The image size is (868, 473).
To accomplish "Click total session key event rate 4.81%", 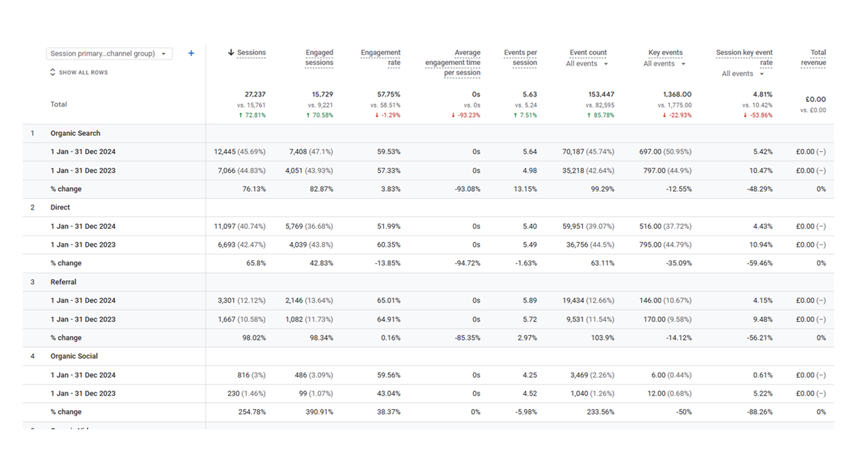I will [x=763, y=94].
